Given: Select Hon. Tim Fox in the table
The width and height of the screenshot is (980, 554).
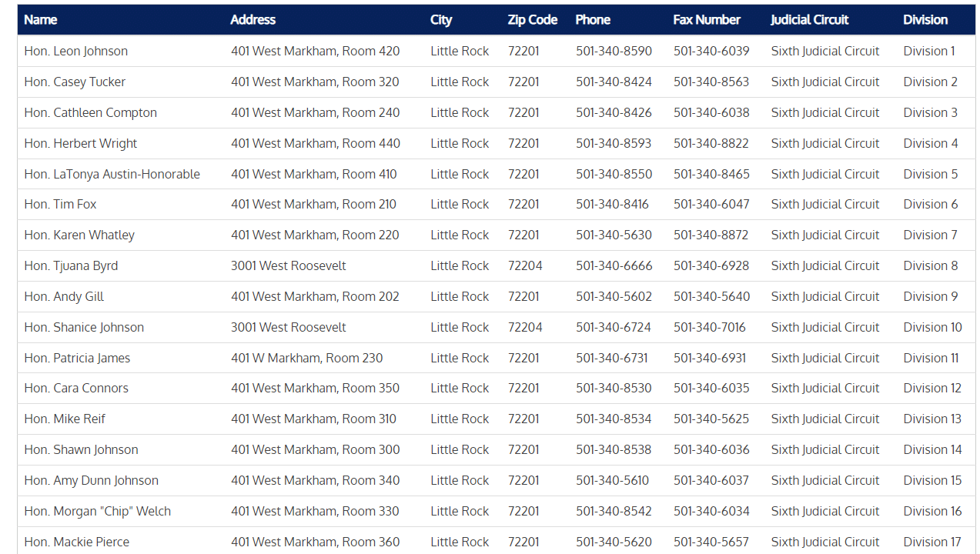Looking at the screenshot, I should 60,204.
